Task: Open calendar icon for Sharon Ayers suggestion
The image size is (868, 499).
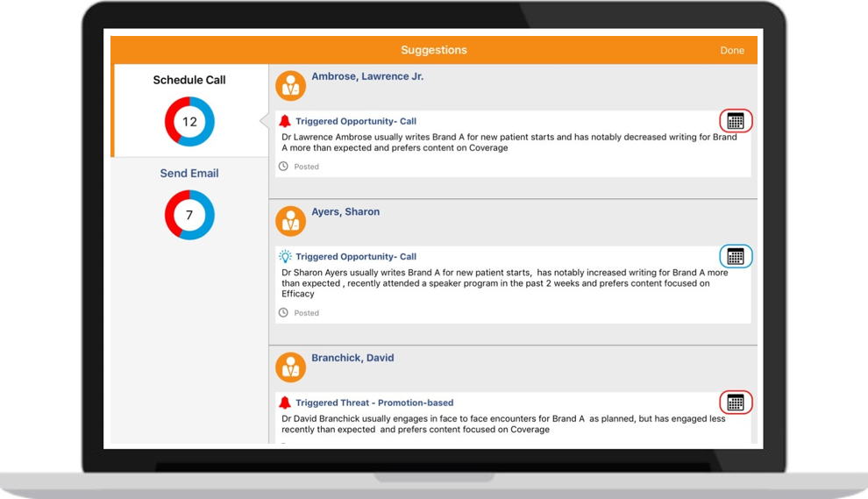Action: [736, 256]
